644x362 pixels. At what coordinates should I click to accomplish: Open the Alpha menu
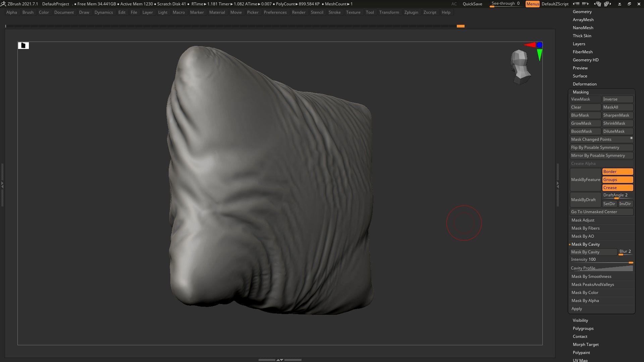12,12
